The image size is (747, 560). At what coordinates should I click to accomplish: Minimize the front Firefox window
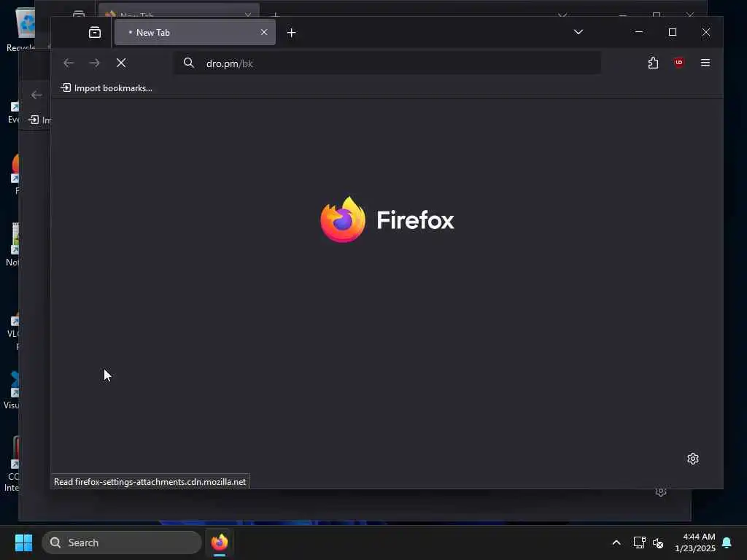(x=639, y=32)
